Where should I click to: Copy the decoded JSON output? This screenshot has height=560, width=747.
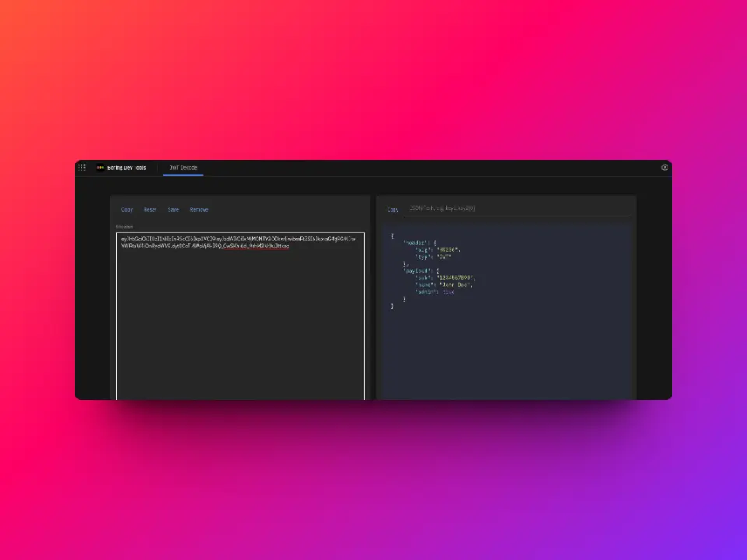(393, 209)
